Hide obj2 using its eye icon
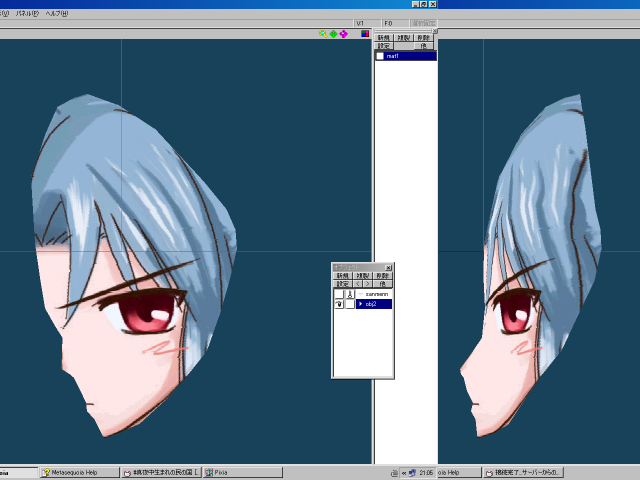 (339, 304)
